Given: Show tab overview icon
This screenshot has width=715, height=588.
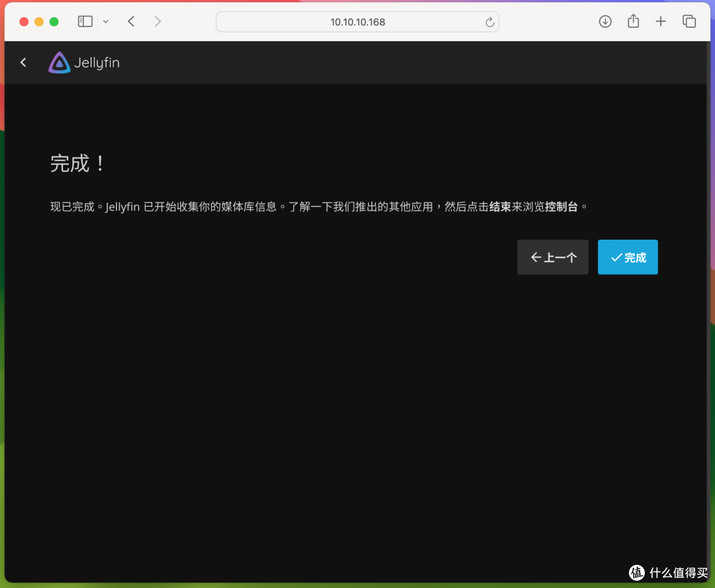Looking at the screenshot, I should click(x=689, y=21).
